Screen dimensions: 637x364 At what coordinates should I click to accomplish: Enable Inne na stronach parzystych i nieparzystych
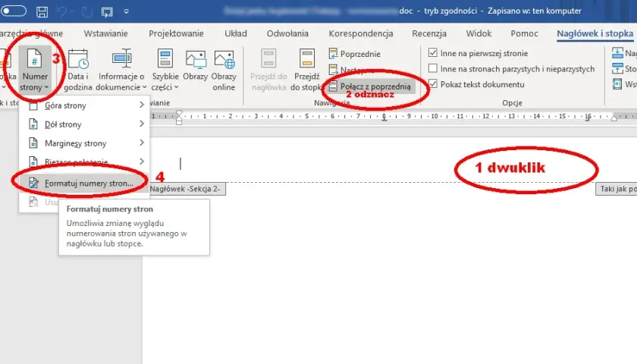(433, 68)
